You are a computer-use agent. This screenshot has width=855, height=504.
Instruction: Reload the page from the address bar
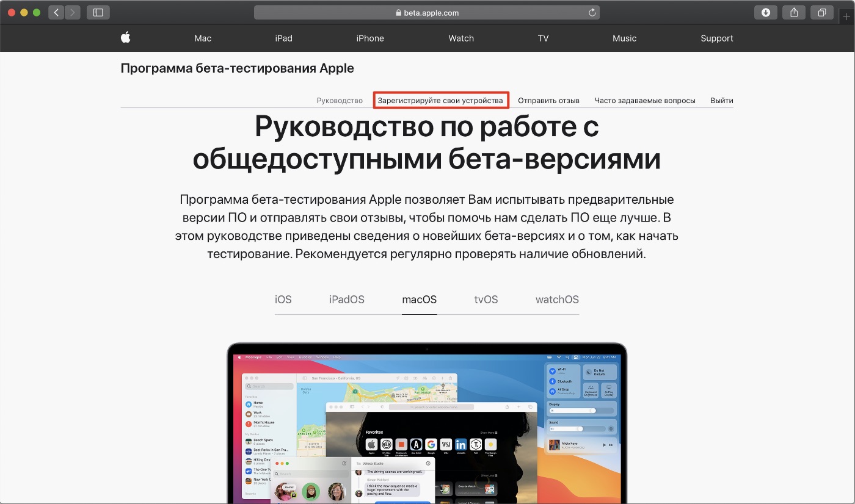(592, 12)
